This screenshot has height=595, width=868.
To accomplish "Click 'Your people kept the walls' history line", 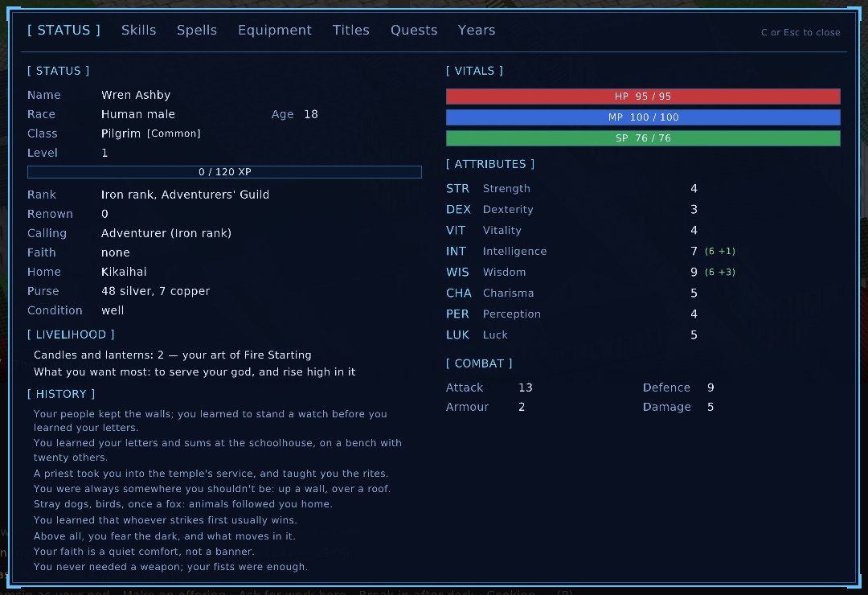I will [x=211, y=421].
